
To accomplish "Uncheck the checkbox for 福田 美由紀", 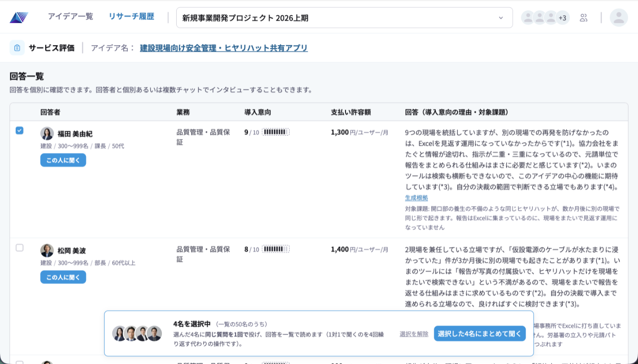I will [x=20, y=130].
